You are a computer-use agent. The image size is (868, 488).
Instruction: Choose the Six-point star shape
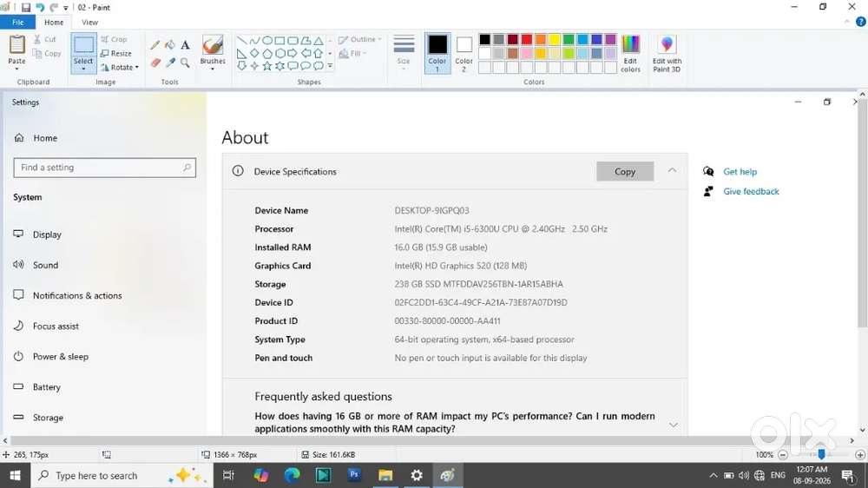coord(280,66)
